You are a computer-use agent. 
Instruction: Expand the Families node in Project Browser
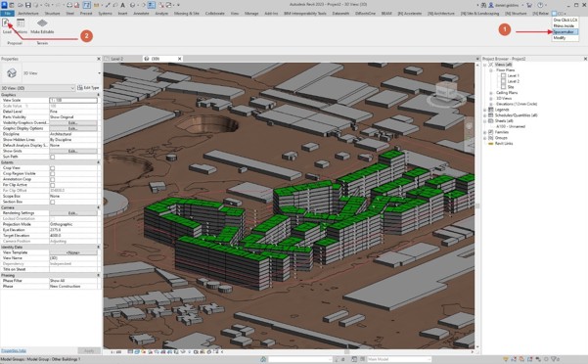tap(485, 132)
